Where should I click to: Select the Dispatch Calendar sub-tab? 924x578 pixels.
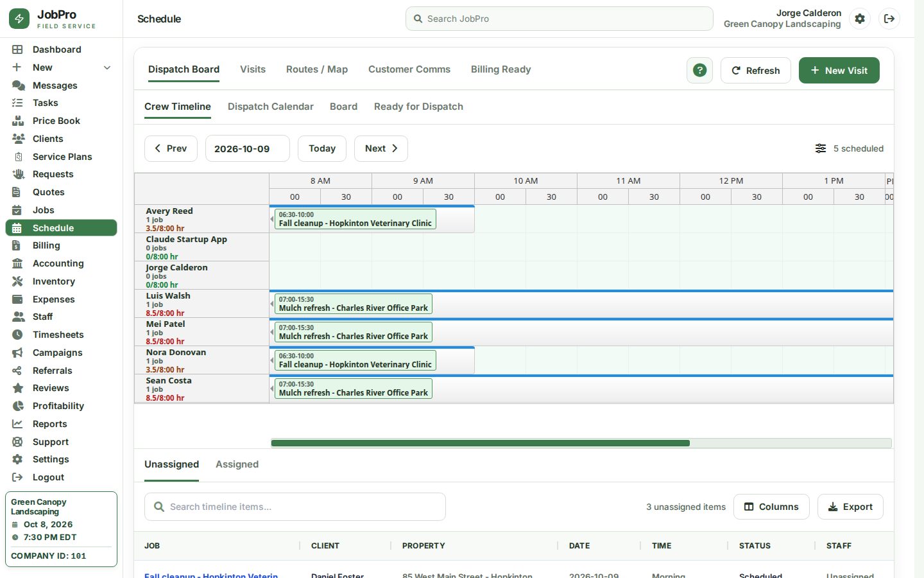(x=271, y=107)
